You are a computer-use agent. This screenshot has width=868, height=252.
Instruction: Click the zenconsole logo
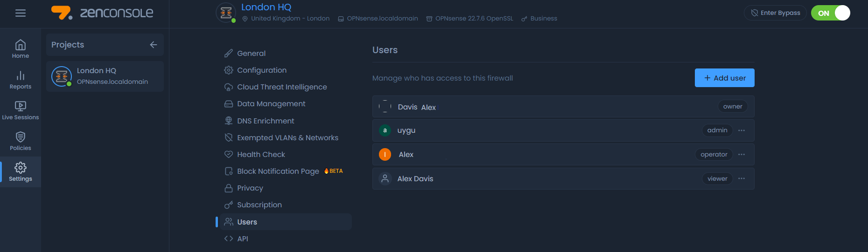coord(102,13)
